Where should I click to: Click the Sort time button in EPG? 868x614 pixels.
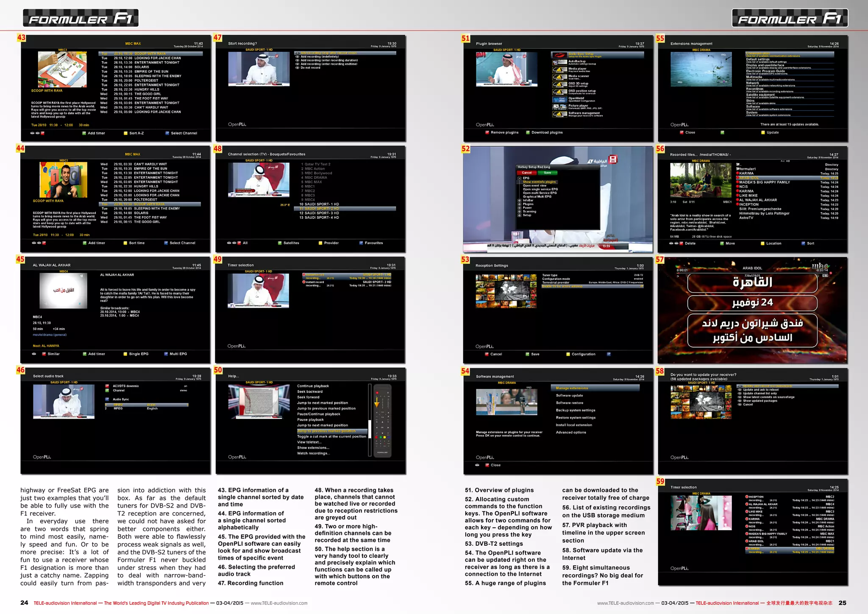click(x=134, y=243)
